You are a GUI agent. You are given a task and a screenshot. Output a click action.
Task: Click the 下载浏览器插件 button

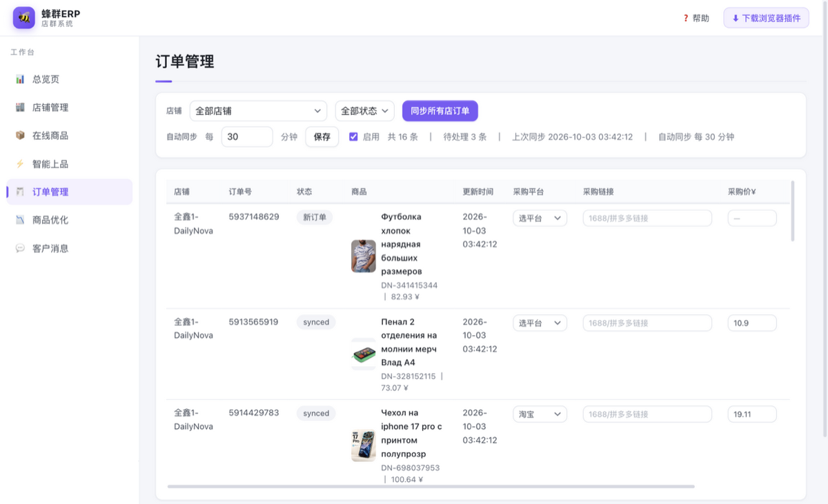(766, 18)
